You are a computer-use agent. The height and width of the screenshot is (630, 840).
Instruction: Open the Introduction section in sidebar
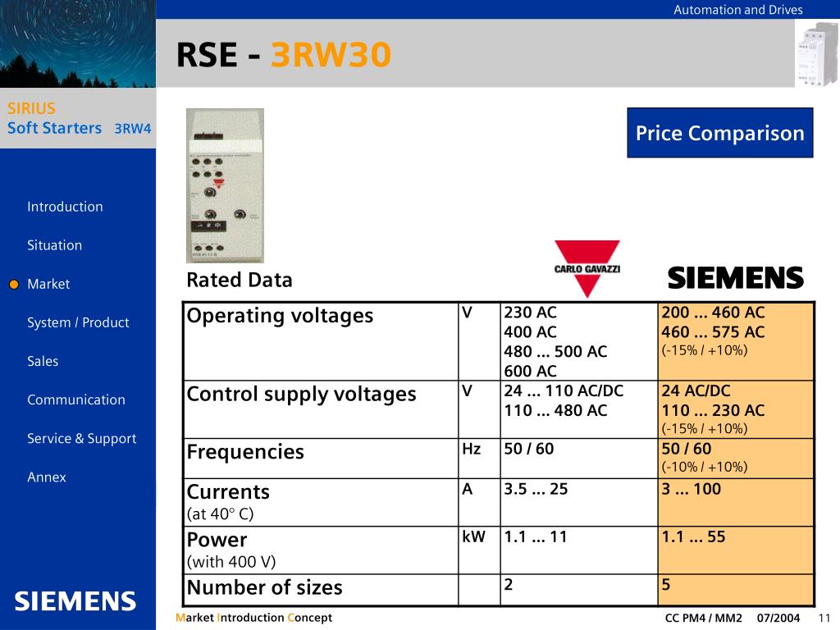[65, 207]
